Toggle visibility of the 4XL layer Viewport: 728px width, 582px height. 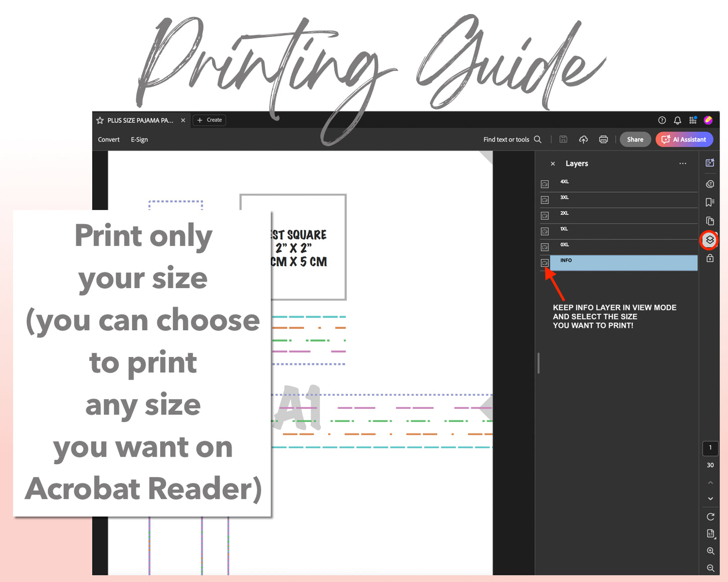(x=545, y=184)
